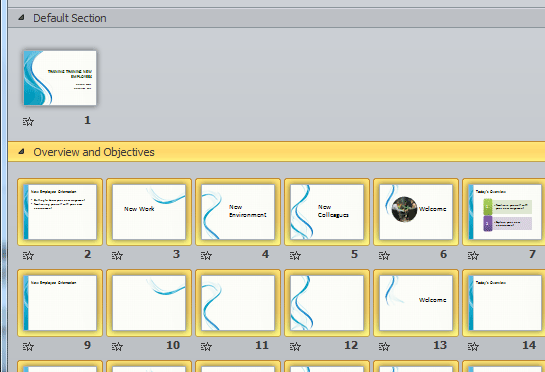Select slide 14 Today's Overview thumbnail
This screenshot has width=545, height=372.
505,303
